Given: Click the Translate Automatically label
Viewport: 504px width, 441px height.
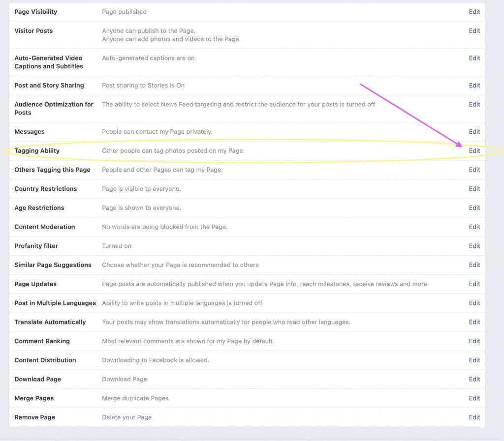Looking at the screenshot, I should [x=50, y=322].
